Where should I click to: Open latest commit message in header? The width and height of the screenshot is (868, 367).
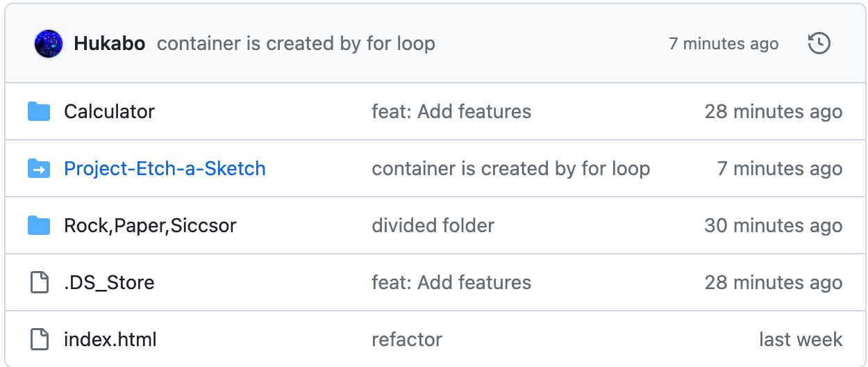[x=296, y=44]
